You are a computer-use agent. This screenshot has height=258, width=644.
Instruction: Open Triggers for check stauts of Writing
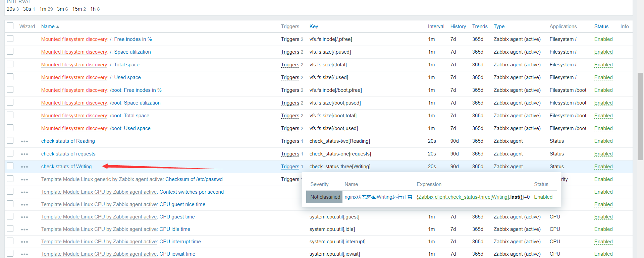point(290,167)
